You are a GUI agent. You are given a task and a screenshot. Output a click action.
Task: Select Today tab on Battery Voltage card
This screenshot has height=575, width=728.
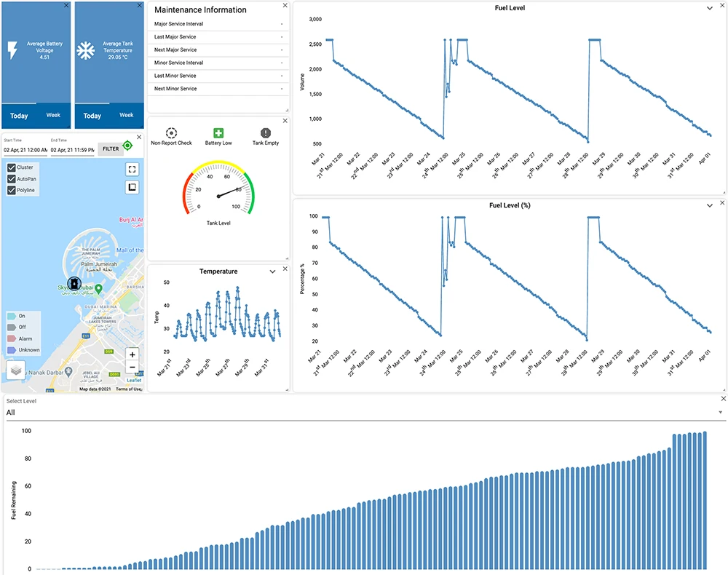tap(19, 116)
